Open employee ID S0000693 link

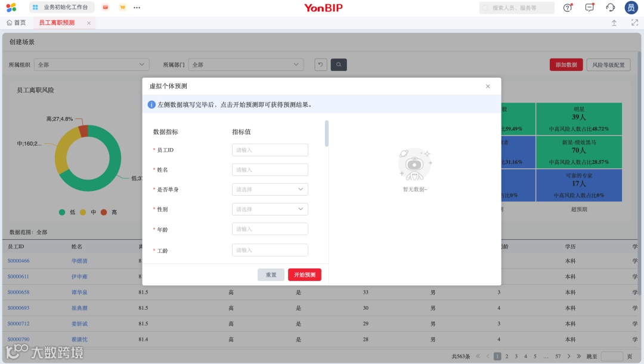click(18, 308)
